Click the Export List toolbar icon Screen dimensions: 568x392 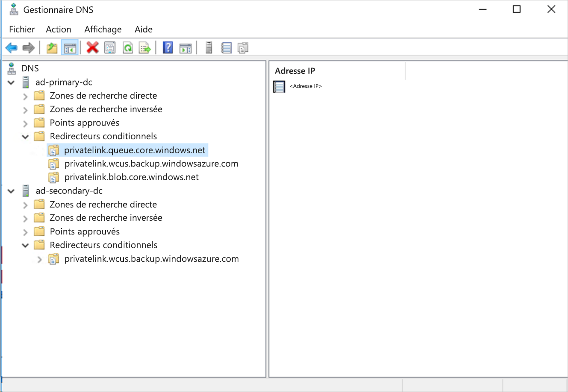click(x=144, y=47)
